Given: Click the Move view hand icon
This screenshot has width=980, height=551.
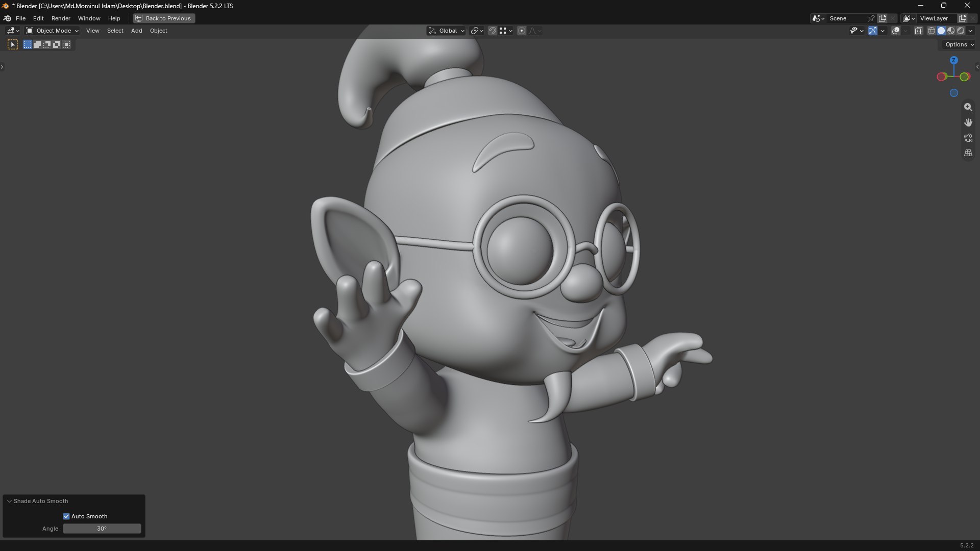Looking at the screenshot, I should pyautogui.click(x=968, y=122).
